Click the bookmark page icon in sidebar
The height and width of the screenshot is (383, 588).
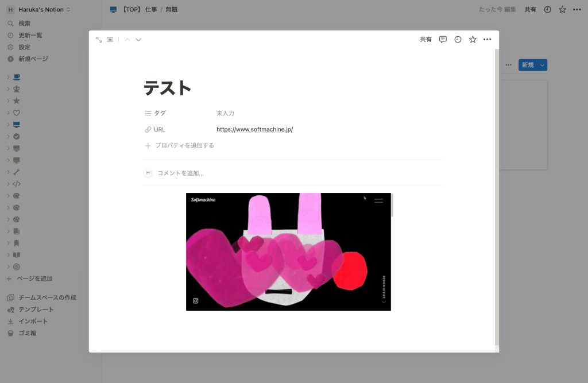tap(17, 243)
